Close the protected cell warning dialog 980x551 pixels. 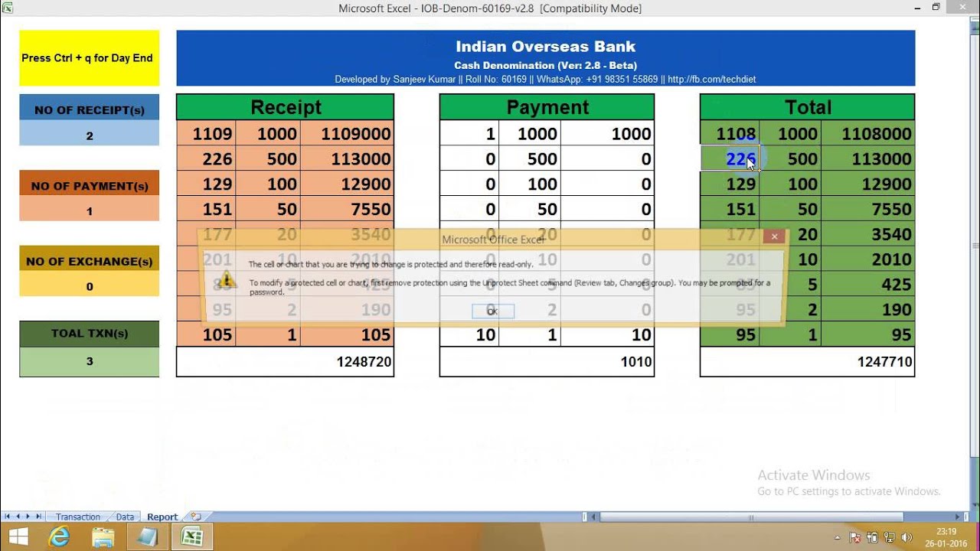click(774, 237)
